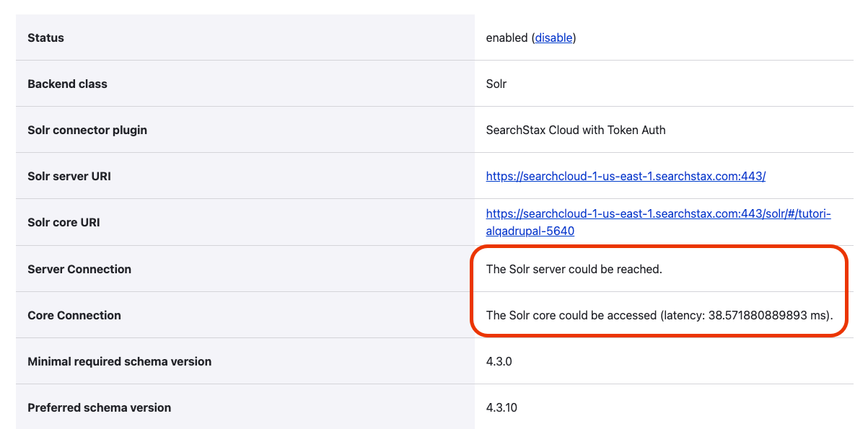Click the enabled status text
This screenshot has height=429, width=868.
507,37
